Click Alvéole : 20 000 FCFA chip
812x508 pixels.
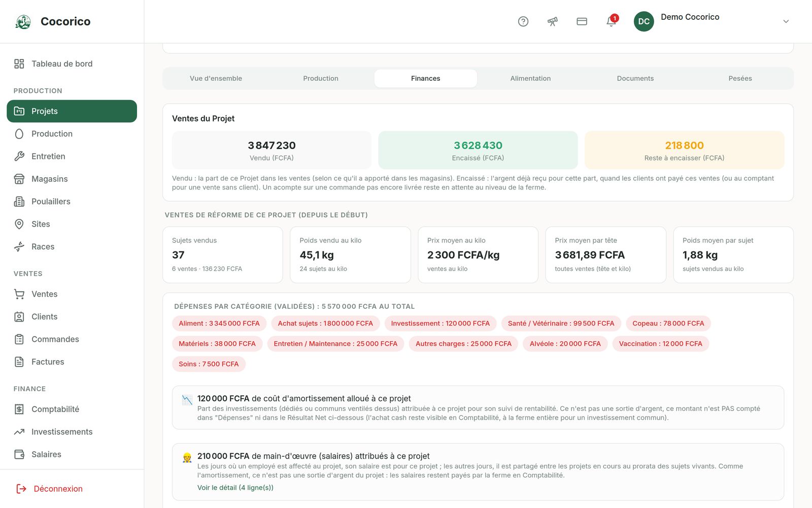click(565, 343)
